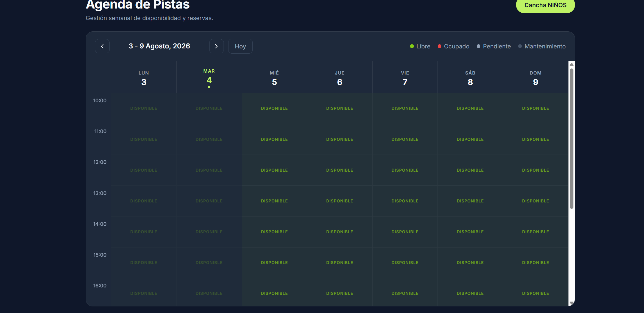
Task: Click the scrollbar down arrow
Action: coord(571,303)
